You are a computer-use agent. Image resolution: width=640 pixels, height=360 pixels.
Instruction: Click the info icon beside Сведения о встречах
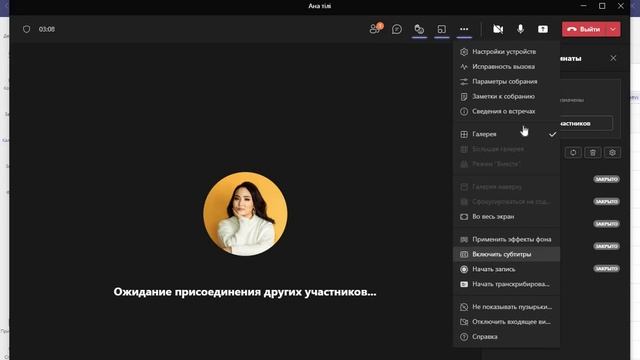click(464, 111)
